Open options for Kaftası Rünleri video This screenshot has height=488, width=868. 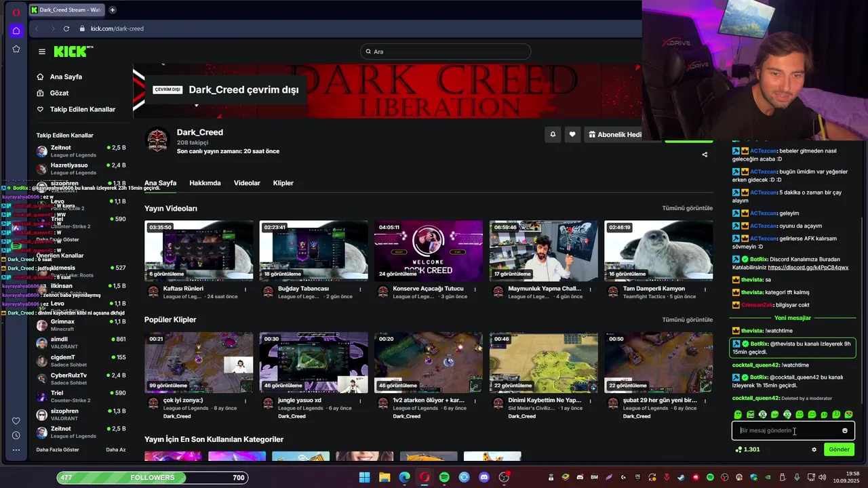point(245,289)
